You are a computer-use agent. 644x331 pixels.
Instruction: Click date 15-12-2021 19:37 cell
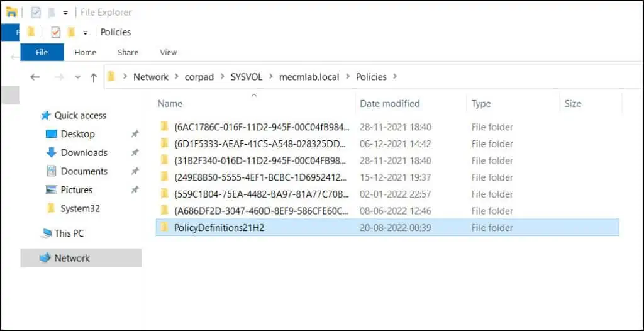(x=396, y=177)
